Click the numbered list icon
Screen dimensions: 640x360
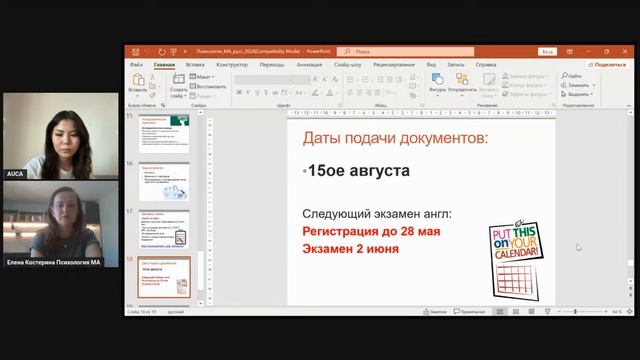pyautogui.click(x=366, y=80)
